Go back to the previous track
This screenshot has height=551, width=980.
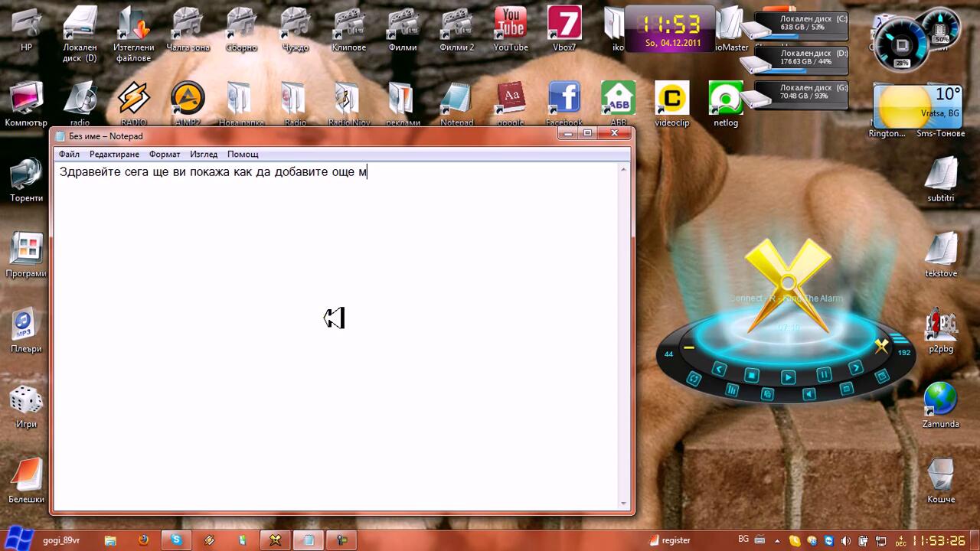(719, 370)
